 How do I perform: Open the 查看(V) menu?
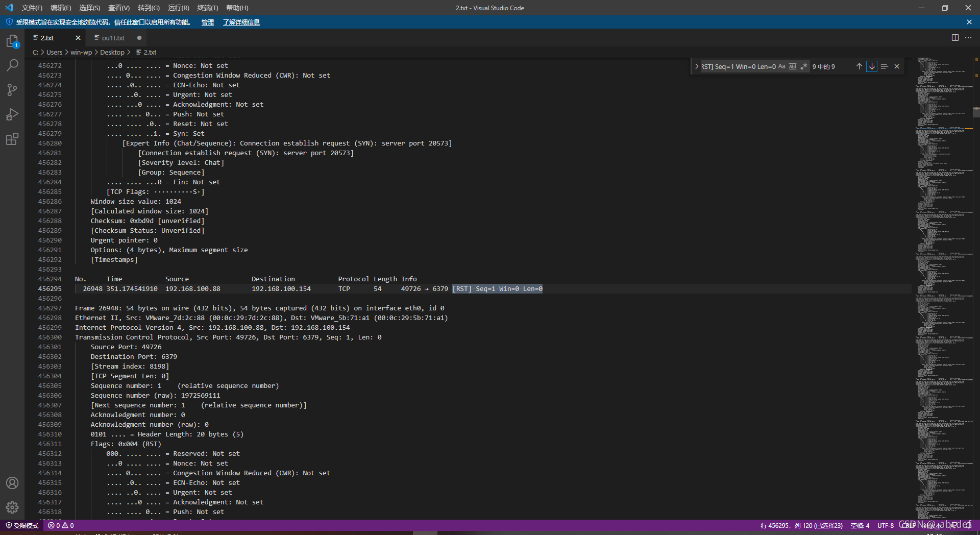[119, 8]
